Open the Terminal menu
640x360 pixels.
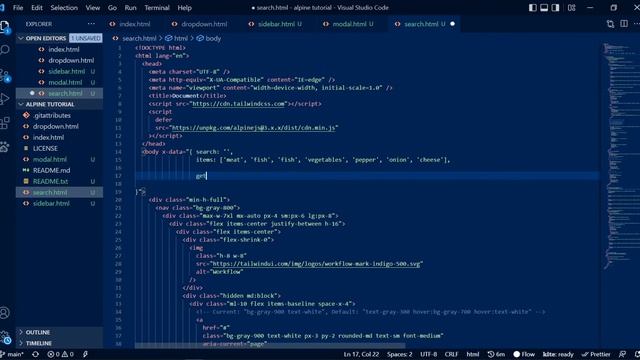tap(157, 8)
